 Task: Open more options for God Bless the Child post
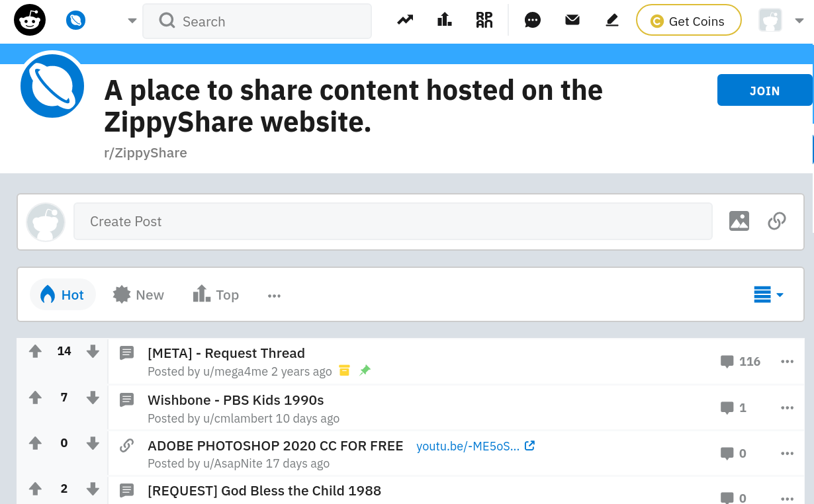click(x=787, y=498)
